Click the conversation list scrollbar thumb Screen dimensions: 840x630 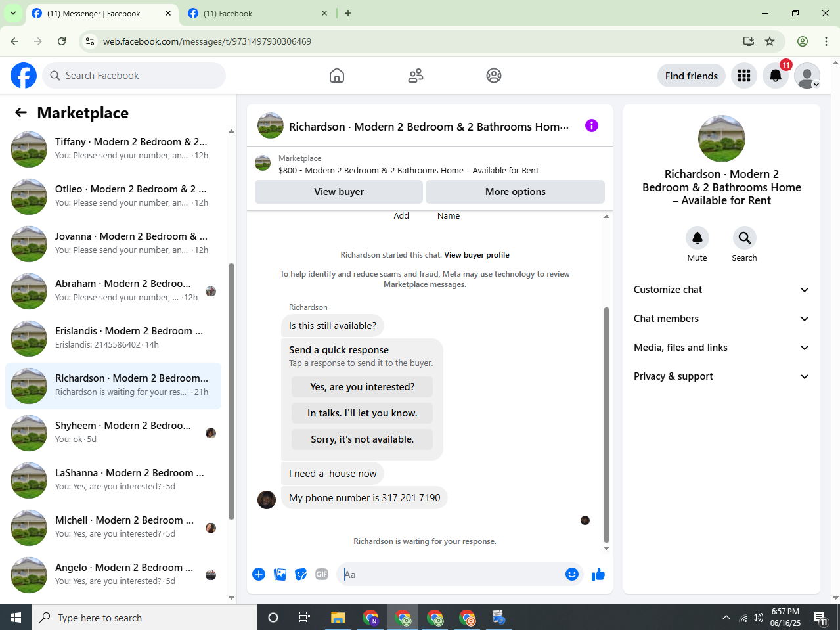click(x=231, y=392)
